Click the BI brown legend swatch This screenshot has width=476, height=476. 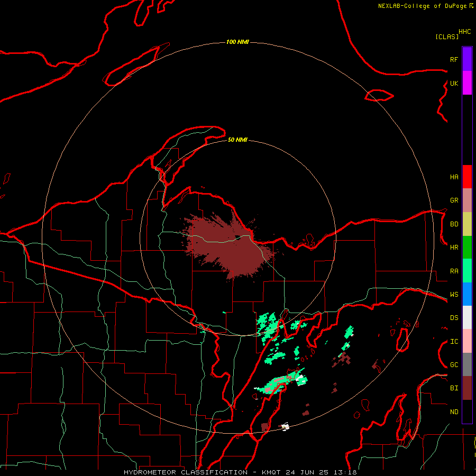click(467, 388)
